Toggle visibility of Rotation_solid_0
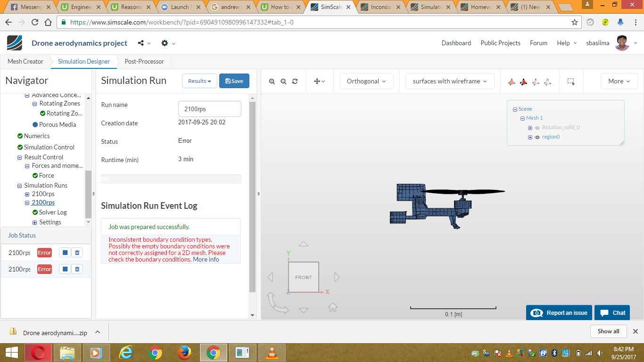The height and width of the screenshot is (362, 644). pos(537,128)
